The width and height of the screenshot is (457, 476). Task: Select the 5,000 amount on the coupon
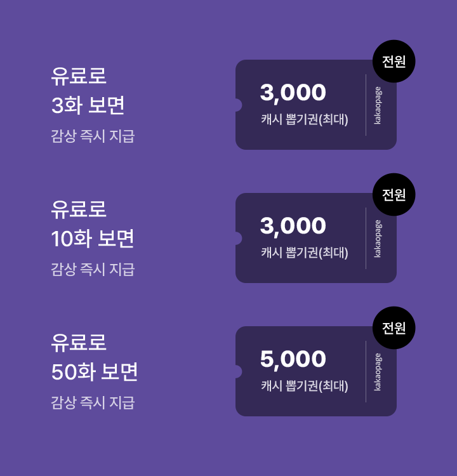click(x=293, y=359)
